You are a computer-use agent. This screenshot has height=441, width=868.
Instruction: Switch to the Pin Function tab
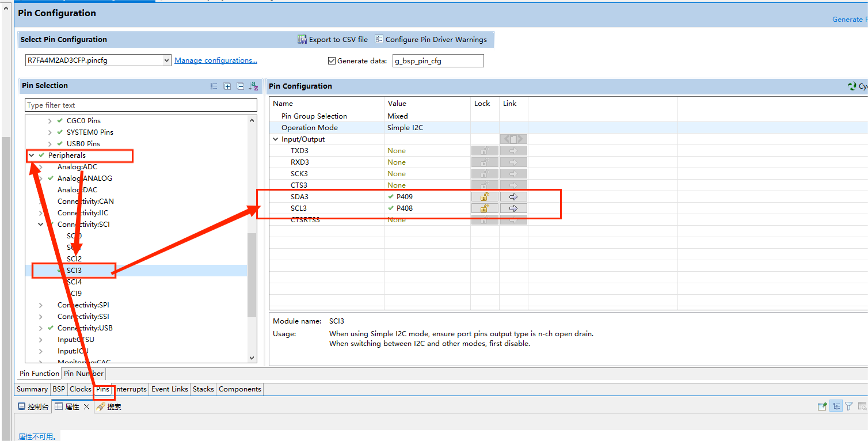(x=39, y=374)
